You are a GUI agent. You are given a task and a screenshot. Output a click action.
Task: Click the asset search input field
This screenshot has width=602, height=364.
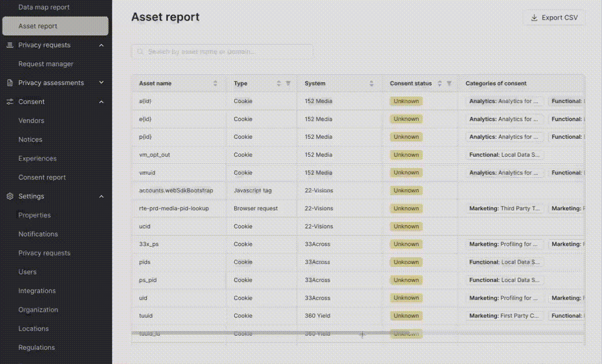click(x=223, y=51)
